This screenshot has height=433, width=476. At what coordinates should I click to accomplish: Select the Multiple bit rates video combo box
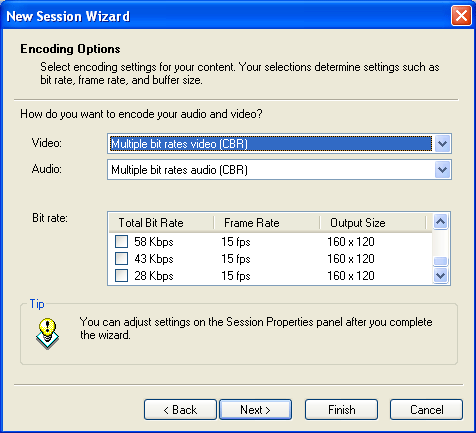pyautogui.click(x=279, y=144)
